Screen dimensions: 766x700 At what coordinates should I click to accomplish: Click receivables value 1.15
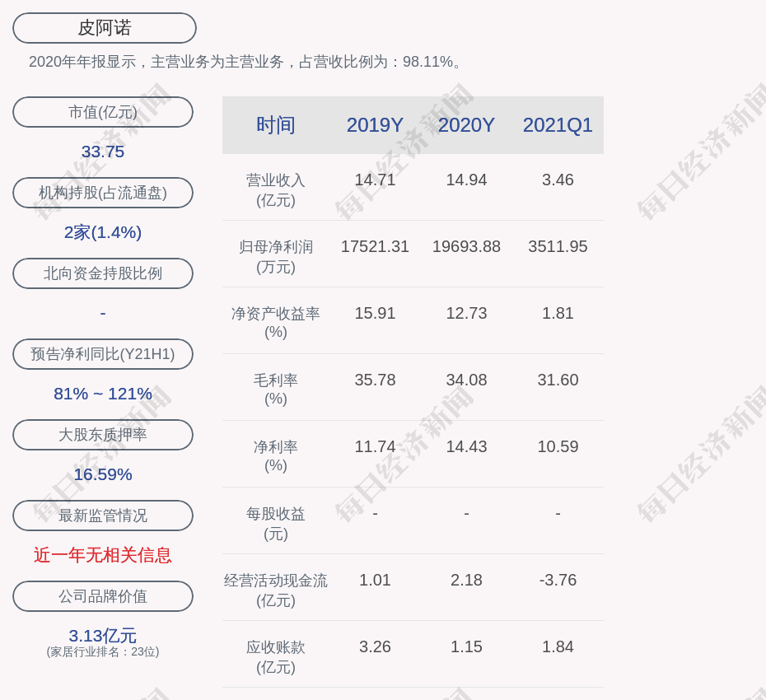(466, 646)
